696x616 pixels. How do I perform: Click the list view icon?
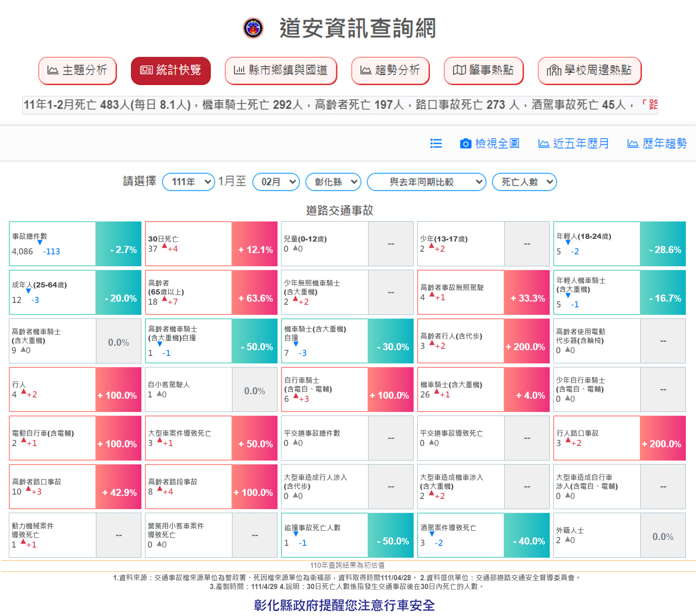click(x=436, y=144)
